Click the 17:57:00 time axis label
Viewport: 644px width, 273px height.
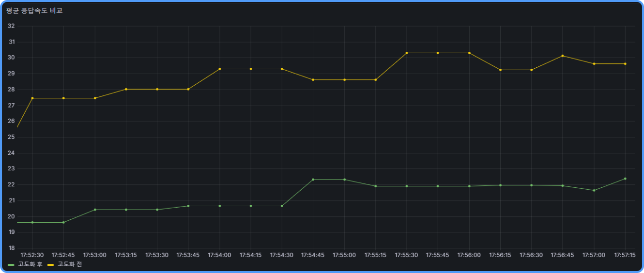pyautogui.click(x=594, y=255)
